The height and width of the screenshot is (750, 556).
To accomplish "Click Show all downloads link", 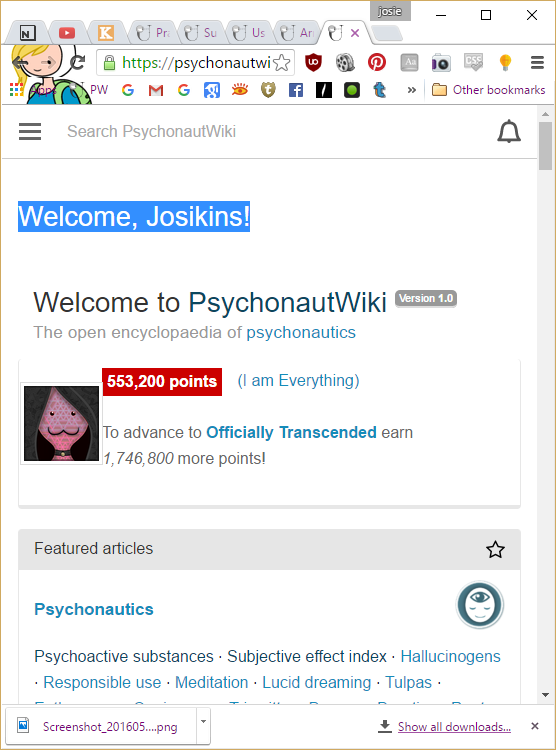I will click(454, 727).
